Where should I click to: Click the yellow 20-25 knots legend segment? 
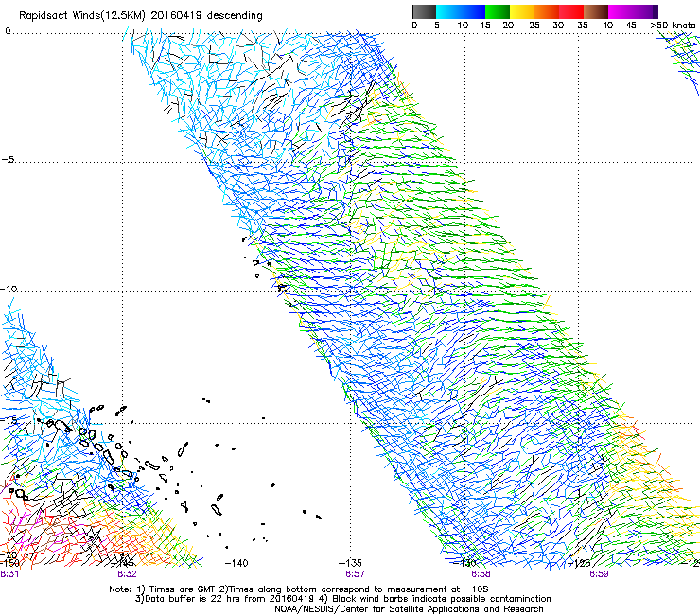(522, 11)
